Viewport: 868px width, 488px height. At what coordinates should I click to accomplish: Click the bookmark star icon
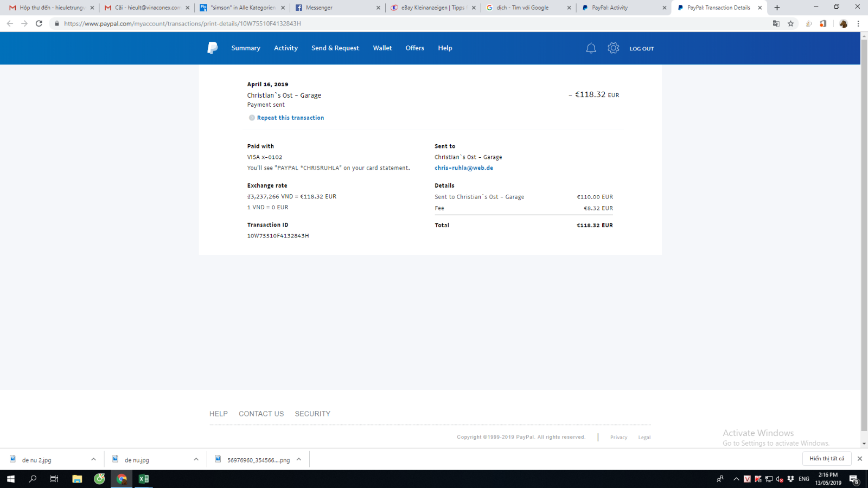point(790,23)
